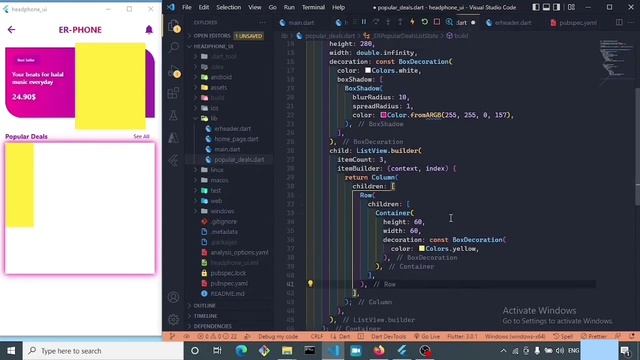Open the Selection menu
Viewport: 640px width, 360px height.
coord(229,7)
